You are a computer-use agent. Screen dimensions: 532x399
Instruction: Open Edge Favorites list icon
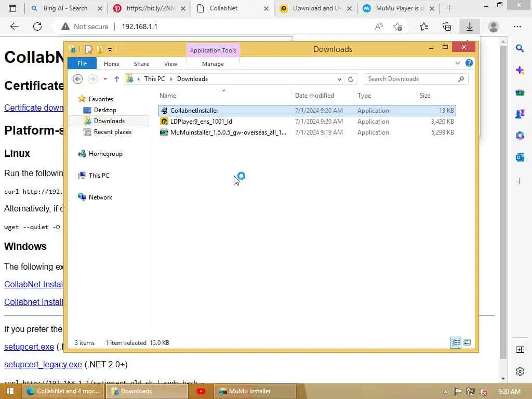(424, 26)
